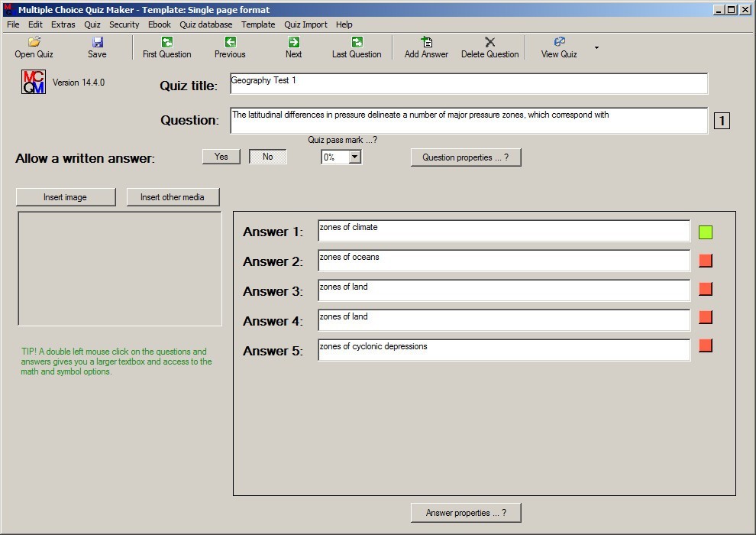Click Question properties button
This screenshot has height=535, width=756.
tap(466, 157)
